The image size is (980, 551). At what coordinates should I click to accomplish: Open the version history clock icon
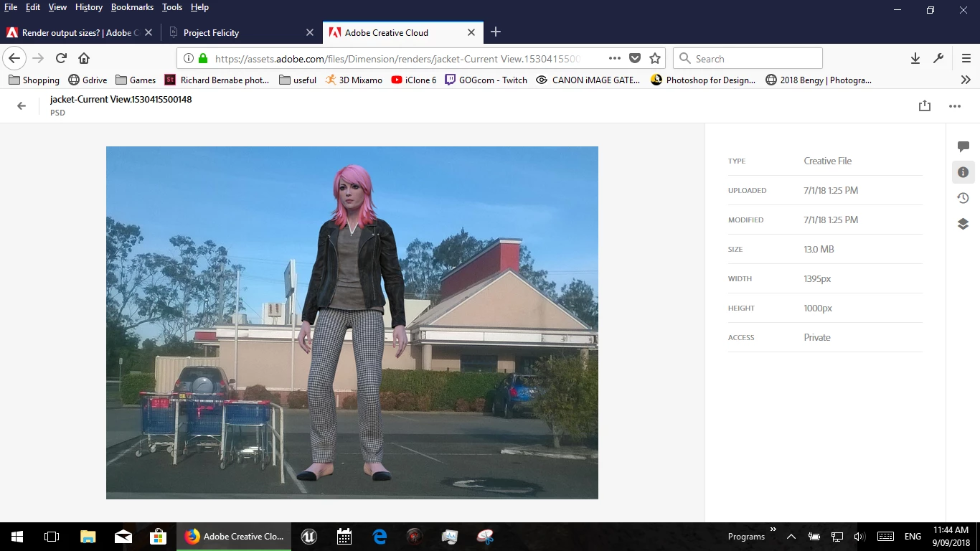point(963,198)
